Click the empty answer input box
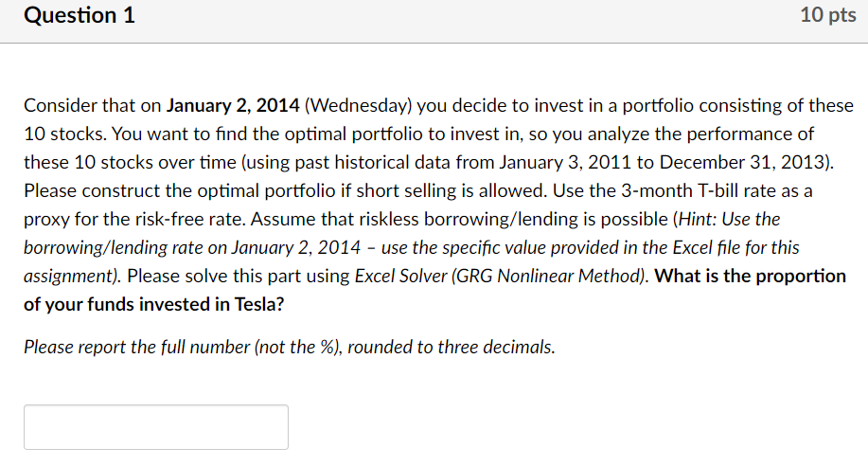Image resolution: width=868 pixels, height=466 pixels. [x=156, y=427]
